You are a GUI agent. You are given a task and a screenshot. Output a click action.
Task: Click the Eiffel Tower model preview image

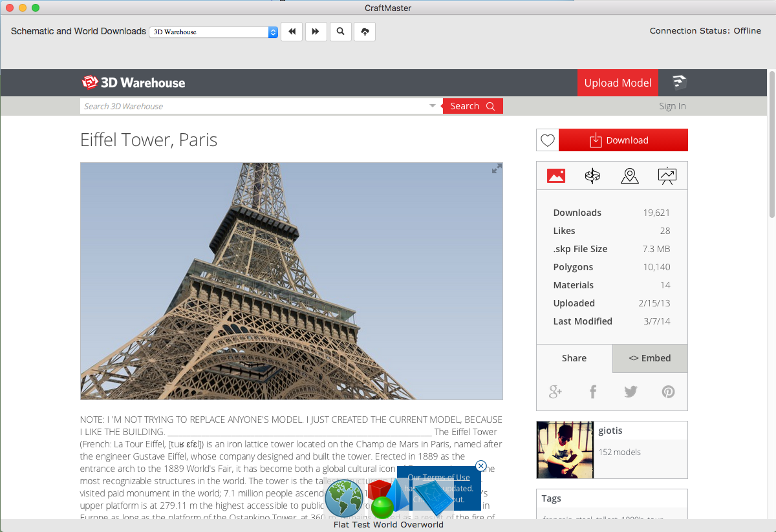[x=292, y=281]
